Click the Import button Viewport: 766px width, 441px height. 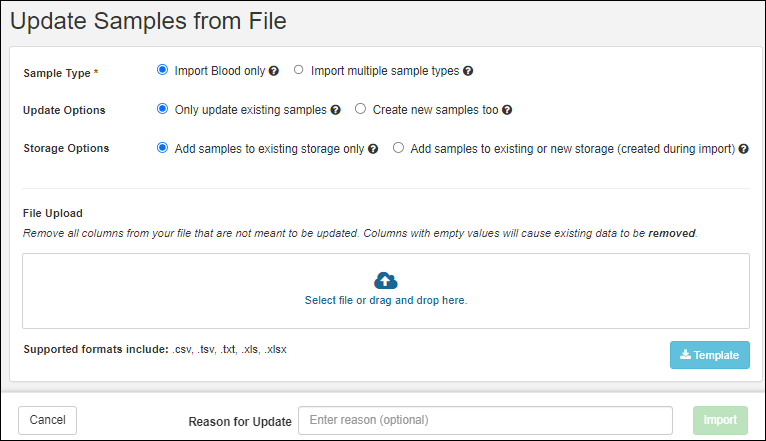(x=719, y=420)
